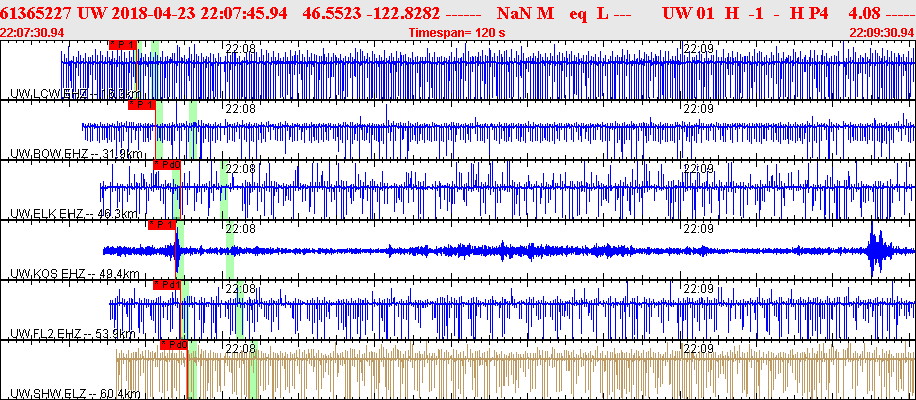Click the P 1 pick flag on BOW trace
Viewport: 916px width, 400px height.
(x=142, y=105)
